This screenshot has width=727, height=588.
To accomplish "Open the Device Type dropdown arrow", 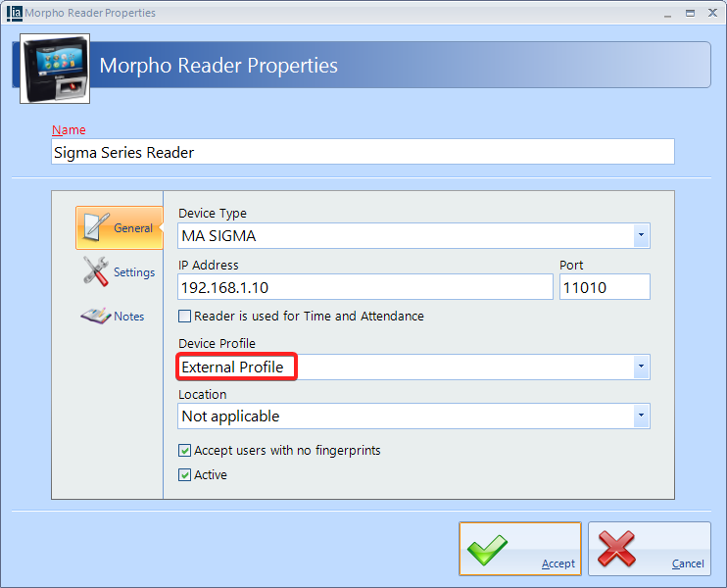I will point(641,235).
